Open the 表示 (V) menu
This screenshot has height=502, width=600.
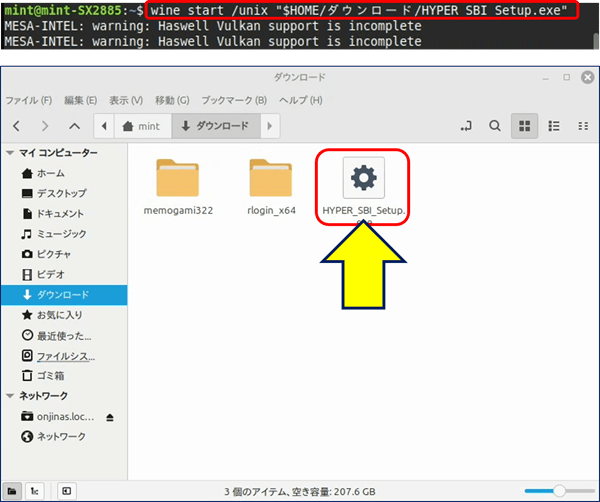coord(126,100)
